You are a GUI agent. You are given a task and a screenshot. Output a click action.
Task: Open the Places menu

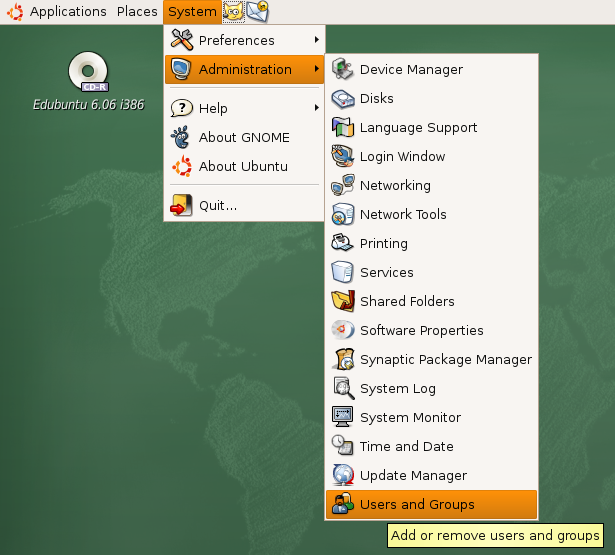[136, 12]
